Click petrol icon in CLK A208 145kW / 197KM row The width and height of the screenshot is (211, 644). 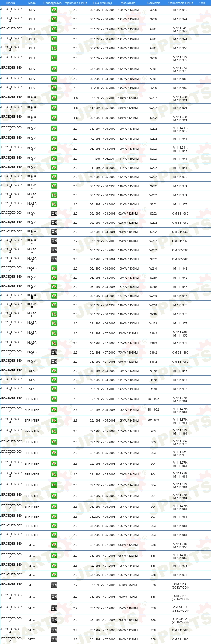click(54, 79)
